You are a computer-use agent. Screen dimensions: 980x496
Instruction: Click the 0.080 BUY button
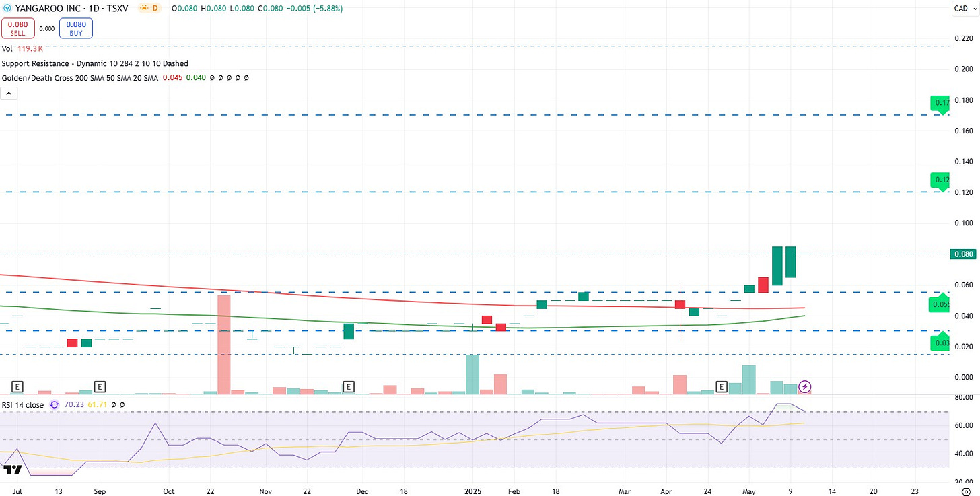point(76,28)
